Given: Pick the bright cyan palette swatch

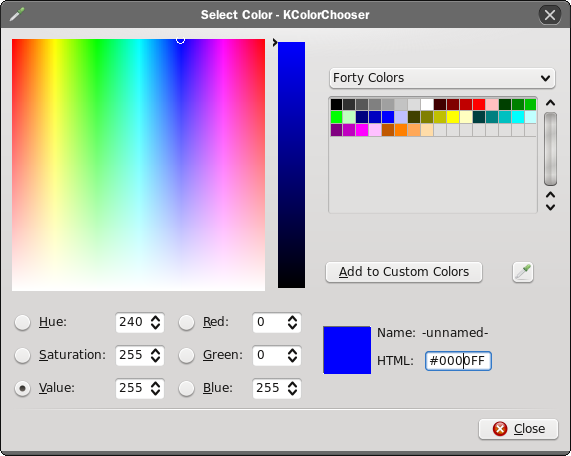Looking at the screenshot, I should [518, 117].
